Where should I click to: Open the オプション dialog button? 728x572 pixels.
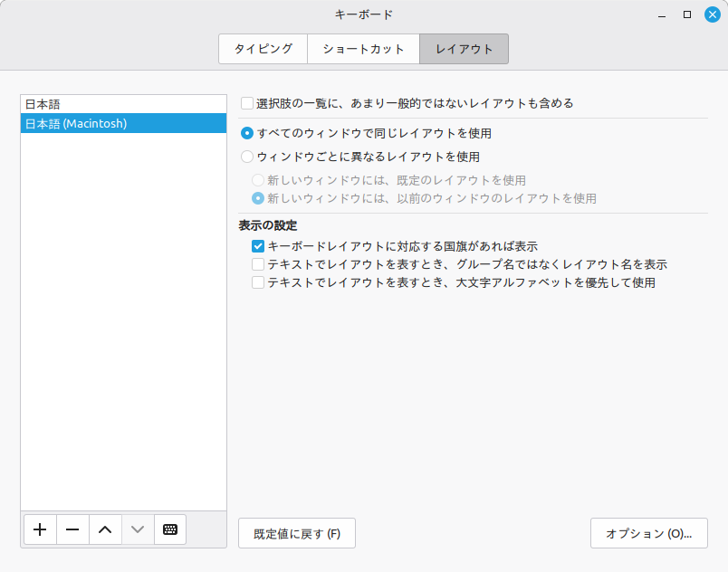(649, 533)
